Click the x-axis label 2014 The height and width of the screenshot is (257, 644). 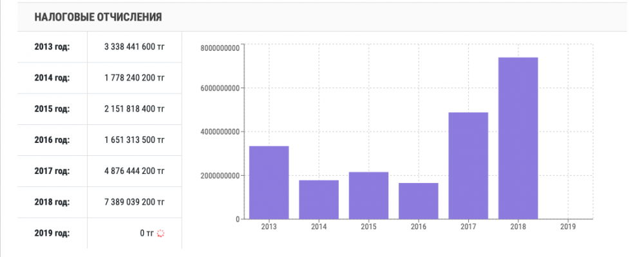click(x=319, y=227)
